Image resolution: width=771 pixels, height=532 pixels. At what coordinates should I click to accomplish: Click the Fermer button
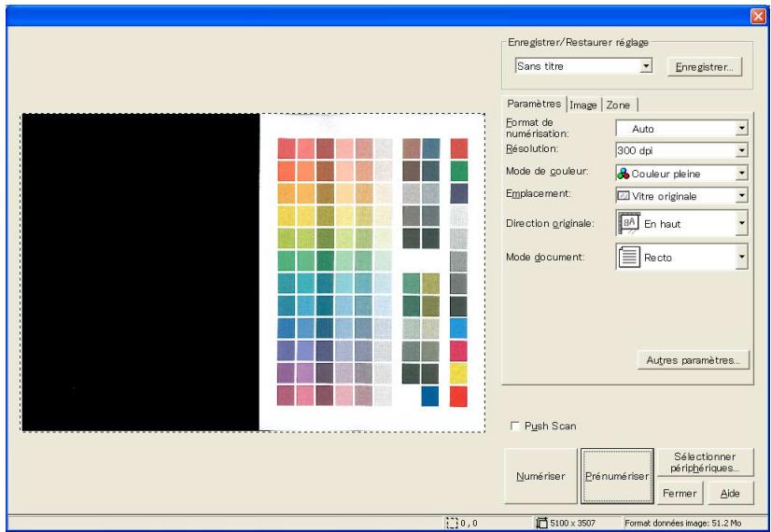click(x=680, y=493)
